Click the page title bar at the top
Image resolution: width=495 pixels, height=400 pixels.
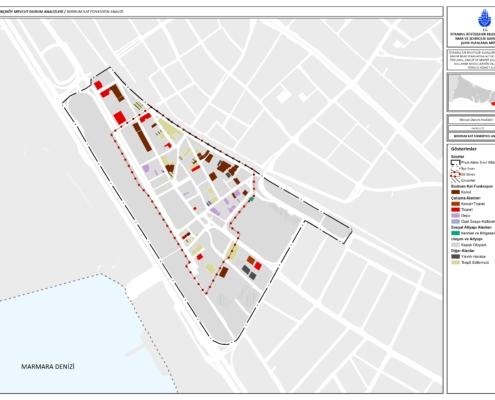tap(222, 12)
